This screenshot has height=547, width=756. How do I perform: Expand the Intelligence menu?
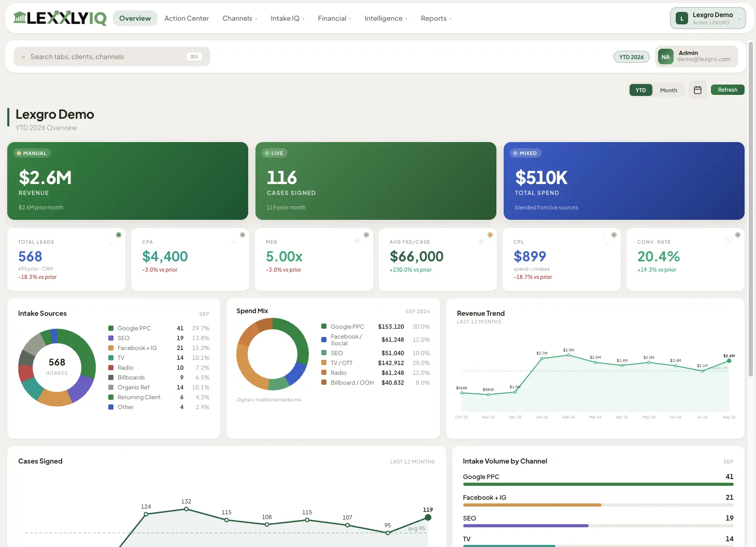386,18
